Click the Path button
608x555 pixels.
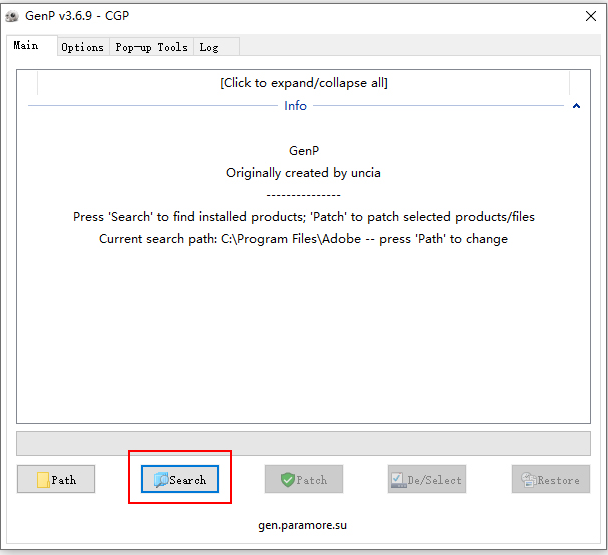[x=56, y=479]
